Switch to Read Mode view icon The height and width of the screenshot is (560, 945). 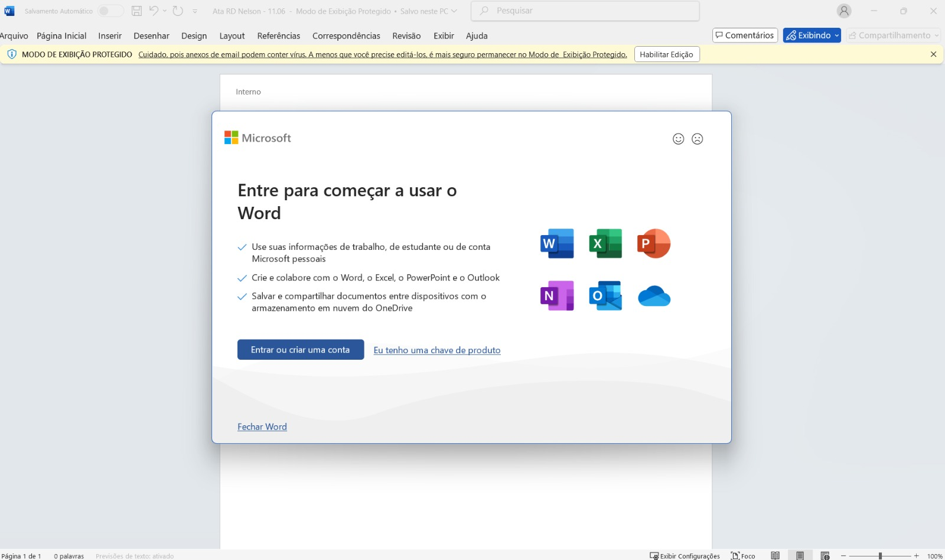775,556
